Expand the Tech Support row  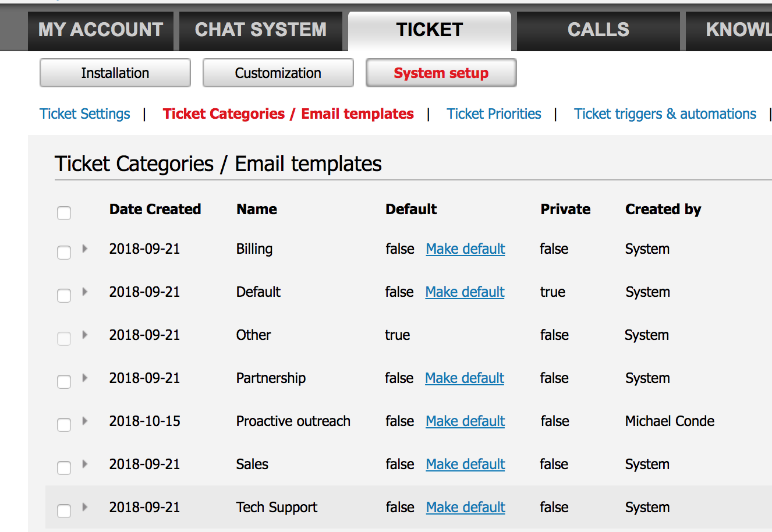[x=84, y=507]
